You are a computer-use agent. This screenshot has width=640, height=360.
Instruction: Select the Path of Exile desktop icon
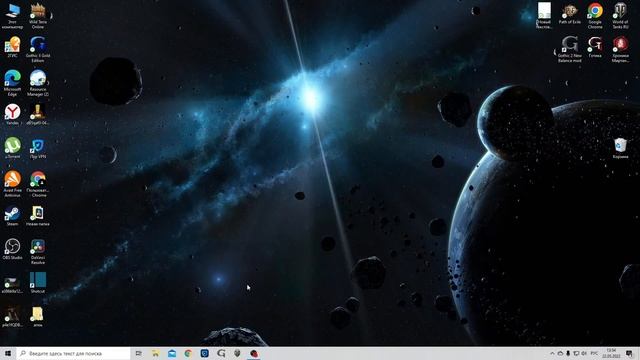[570, 14]
